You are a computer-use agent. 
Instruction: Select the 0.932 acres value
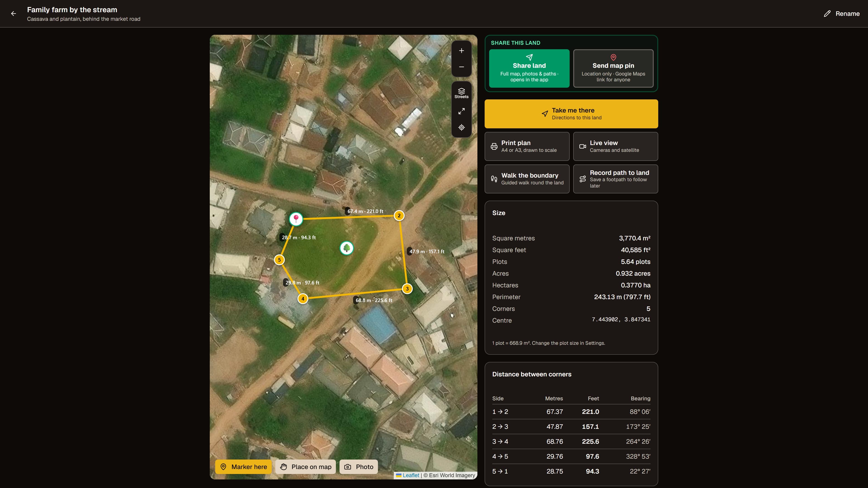[633, 273]
